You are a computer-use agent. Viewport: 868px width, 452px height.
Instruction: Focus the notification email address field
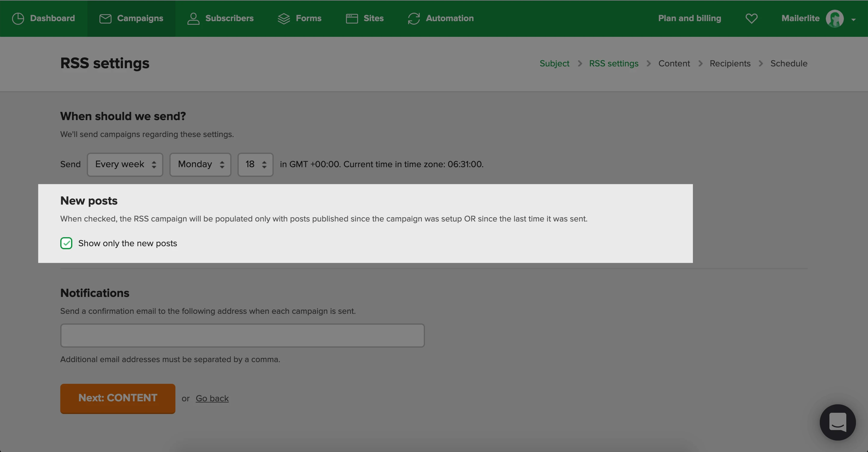click(242, 336)
